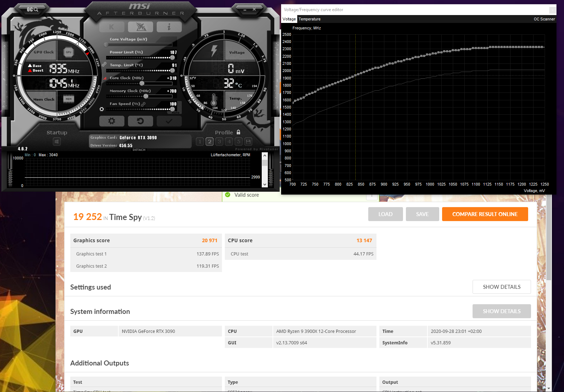Click OC Scanner in curve editor
This screenshot has width=564, height=392.
(544, 19)
